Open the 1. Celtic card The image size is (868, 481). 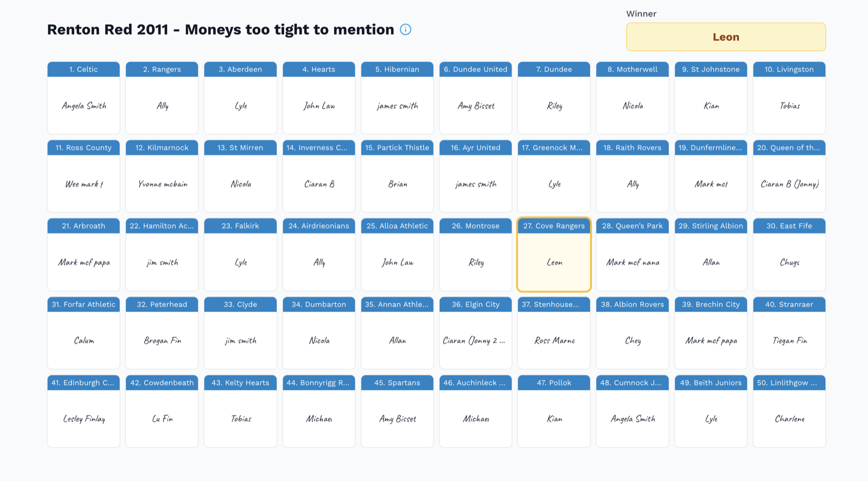tap(84, 98)
